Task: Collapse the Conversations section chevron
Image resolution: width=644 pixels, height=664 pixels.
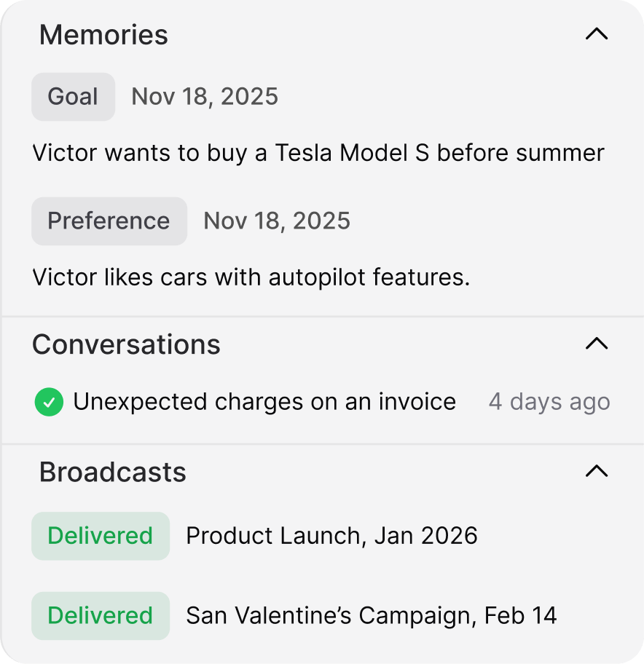Action: pyautogui.click(x=596, y=344)
